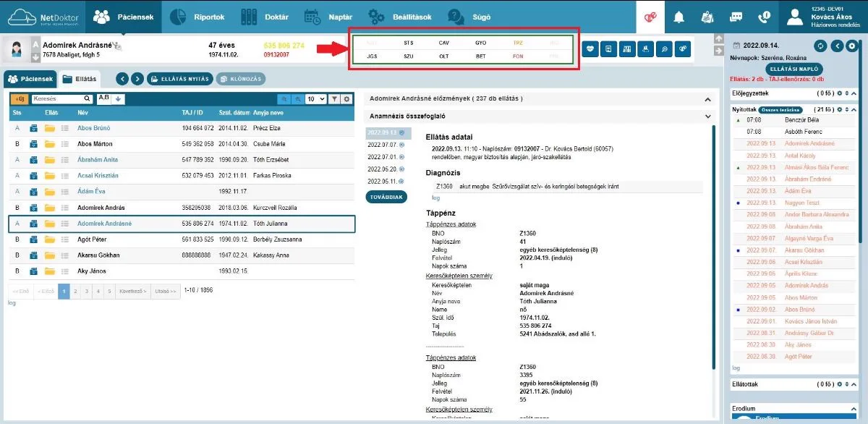The image size is (868, 424).
Task: Open the clipboard tasks icon in top bar
Action: point(708,17)
